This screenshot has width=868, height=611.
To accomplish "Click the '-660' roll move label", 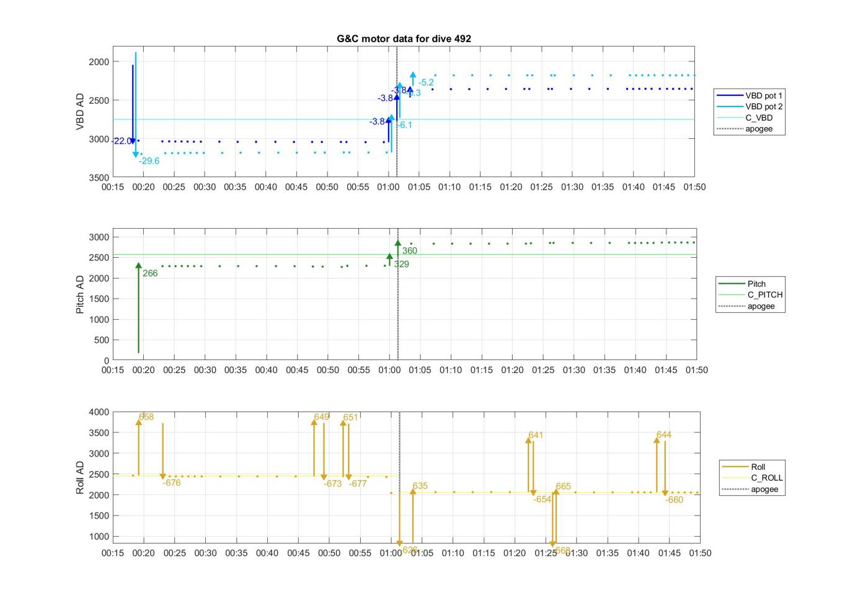I will coord(674,500).
